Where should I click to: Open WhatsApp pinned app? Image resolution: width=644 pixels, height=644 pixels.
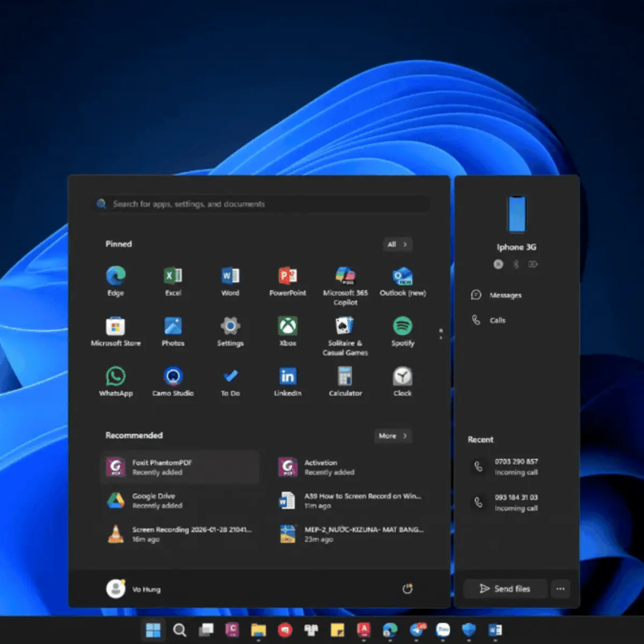pos(115,382)
